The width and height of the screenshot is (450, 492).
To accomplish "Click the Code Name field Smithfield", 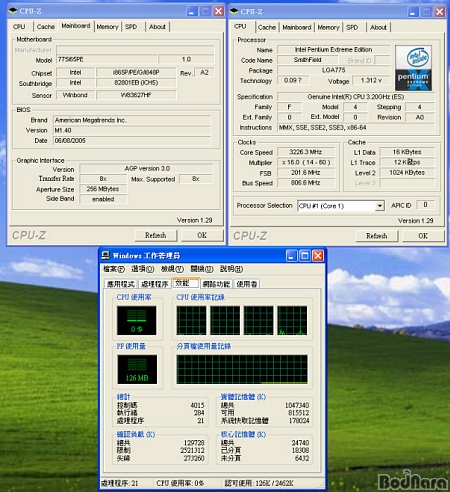I will coord(307,60).
